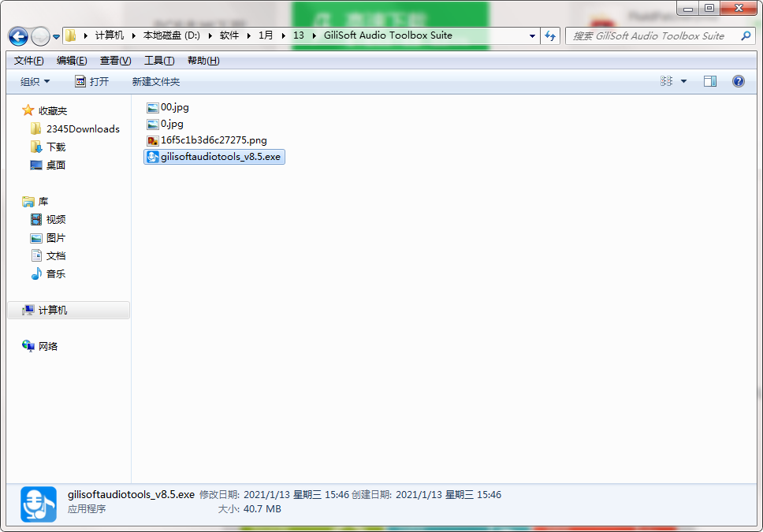Open the 组织 dropdown in toolbar
This screenshot has height=532, width=763.
point(35,82)
